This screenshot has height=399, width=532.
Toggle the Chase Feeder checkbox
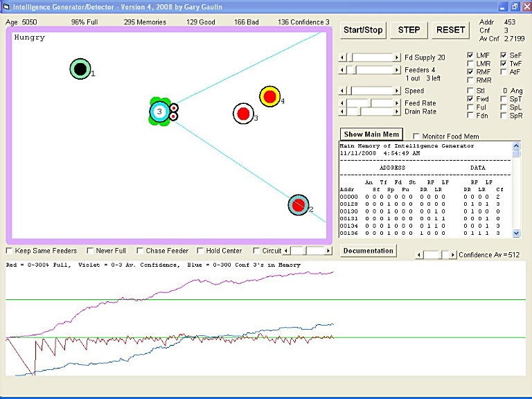click(x=140, y=251)
